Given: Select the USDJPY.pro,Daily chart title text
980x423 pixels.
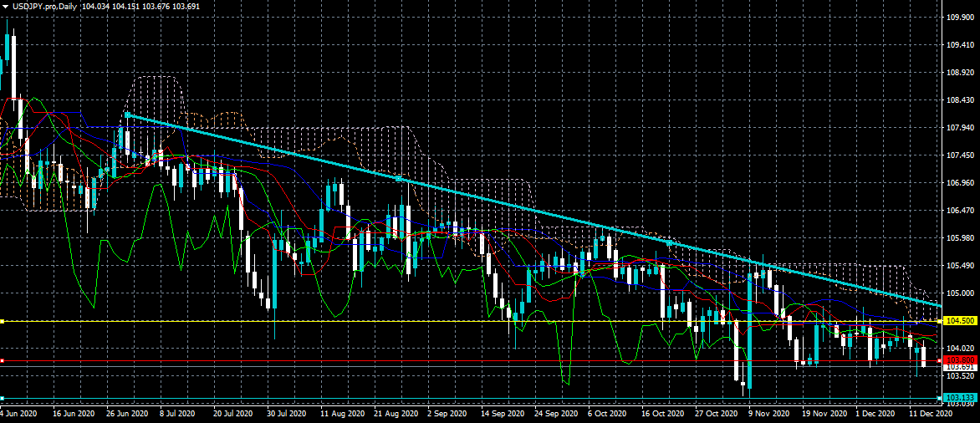Looking at the screenshot, I should [x=43, y=5].
